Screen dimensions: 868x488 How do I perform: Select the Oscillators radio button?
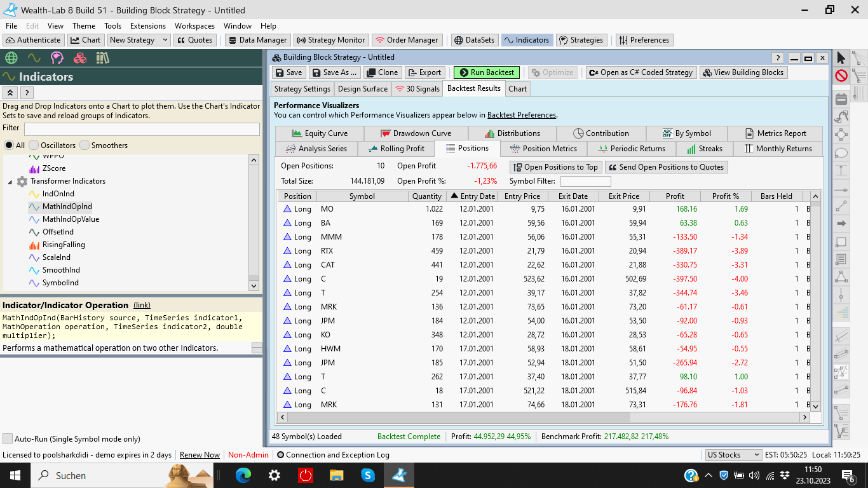coord(34,146)
